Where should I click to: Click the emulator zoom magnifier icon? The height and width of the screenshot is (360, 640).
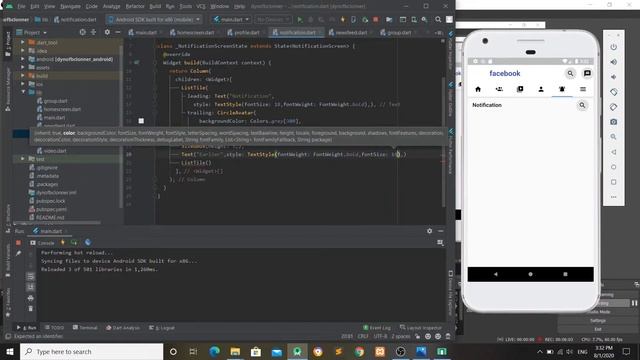point(613,137)
